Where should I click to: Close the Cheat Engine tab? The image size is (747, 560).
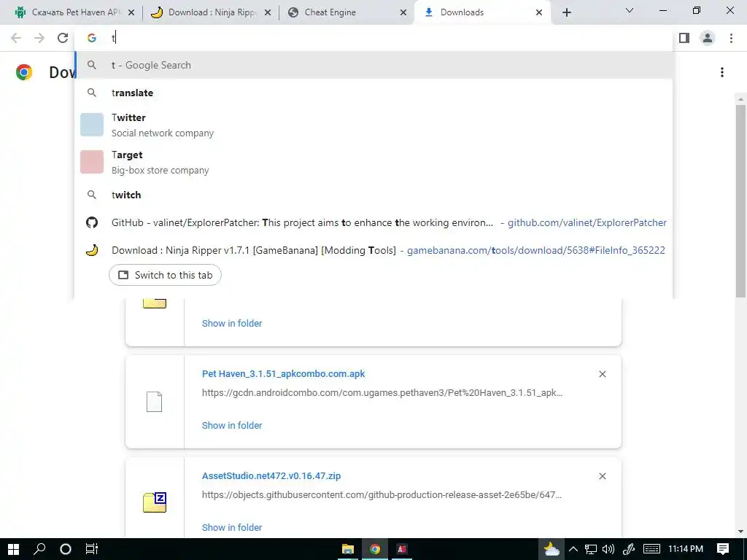tap(403, 12)
